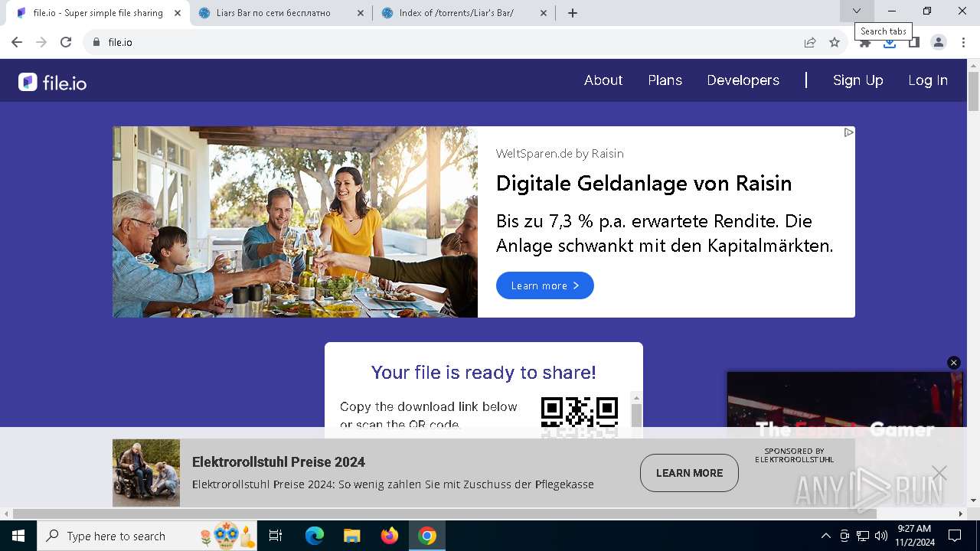
Task: Click Windows search box
Action: 147,536
